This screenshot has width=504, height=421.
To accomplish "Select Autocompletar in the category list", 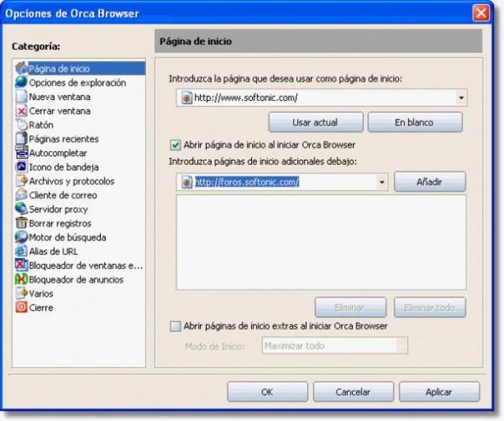I will pyautogui.click(x=58, y=153).
